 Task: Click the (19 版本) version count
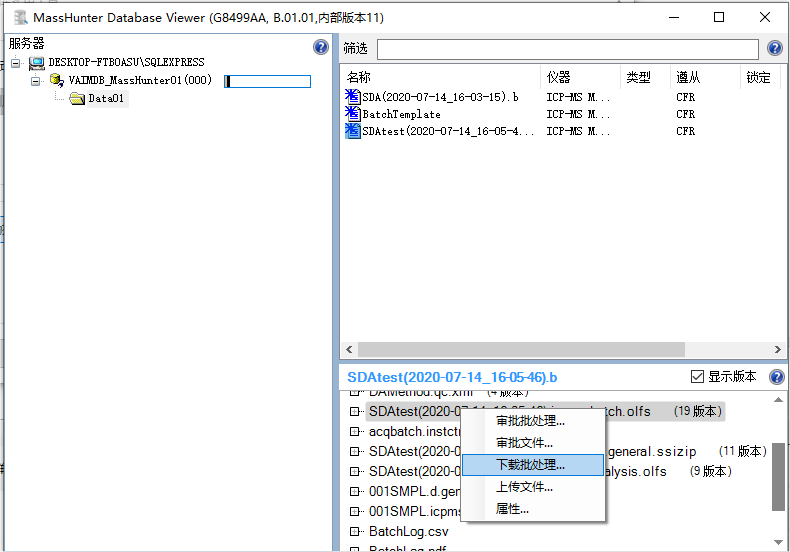coord(697,411)
